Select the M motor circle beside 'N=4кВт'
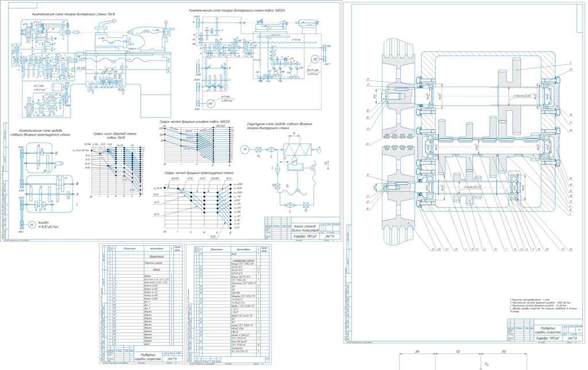Screen dimensions: 588x370 point(32,225)
